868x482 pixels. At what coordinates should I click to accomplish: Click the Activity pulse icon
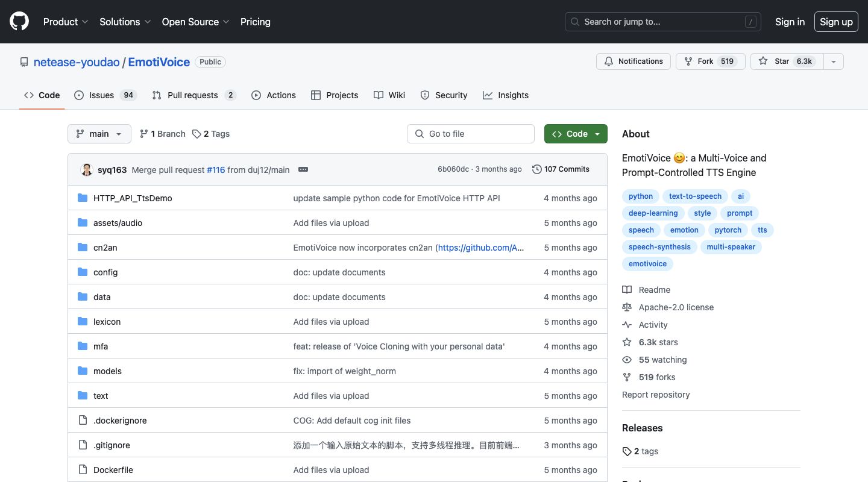[x=627, y=325]
